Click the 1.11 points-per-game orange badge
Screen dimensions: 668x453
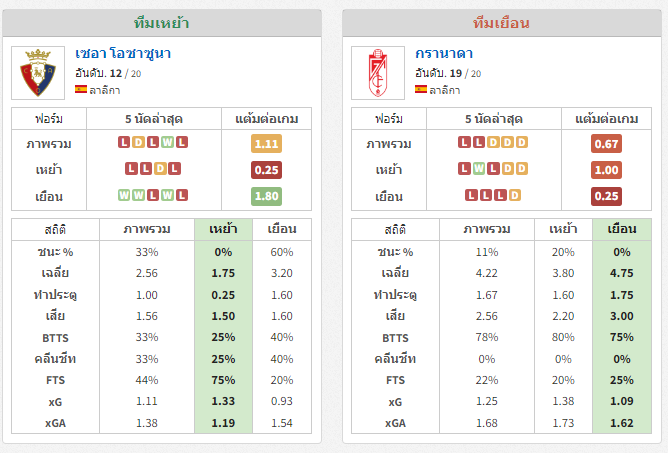click(266, 144)
